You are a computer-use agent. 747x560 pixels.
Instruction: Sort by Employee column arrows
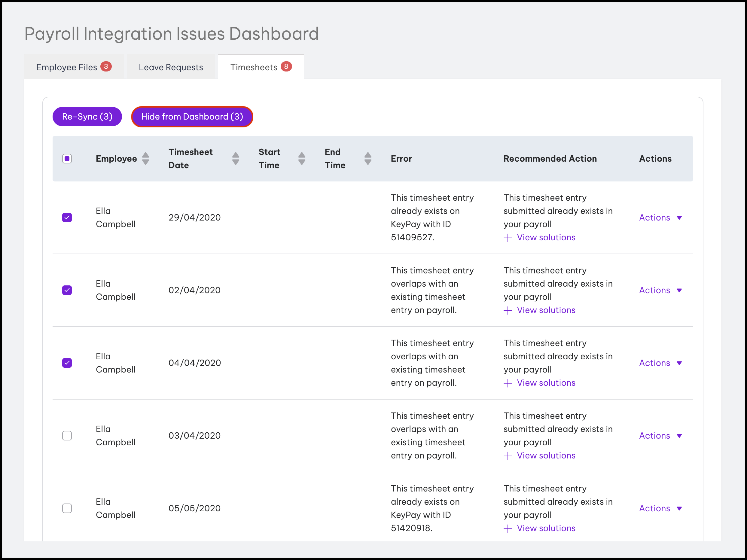click(x=145, y=159)
